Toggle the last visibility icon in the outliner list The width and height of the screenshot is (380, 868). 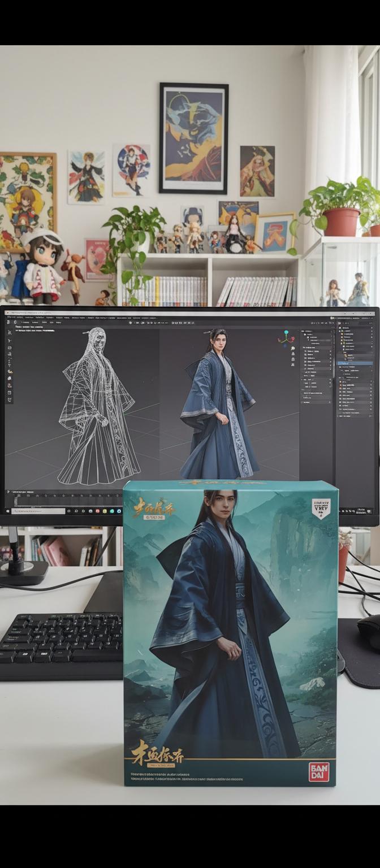point(369,415)
